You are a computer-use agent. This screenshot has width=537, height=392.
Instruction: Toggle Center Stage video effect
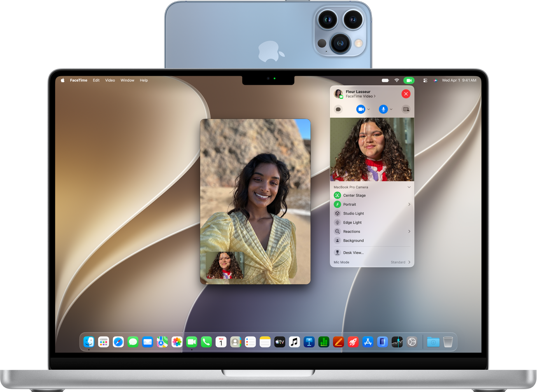tap(337, 195)
